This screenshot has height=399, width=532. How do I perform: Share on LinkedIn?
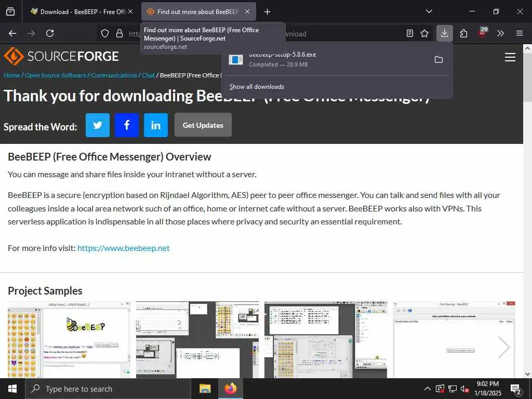coord(156,125)
